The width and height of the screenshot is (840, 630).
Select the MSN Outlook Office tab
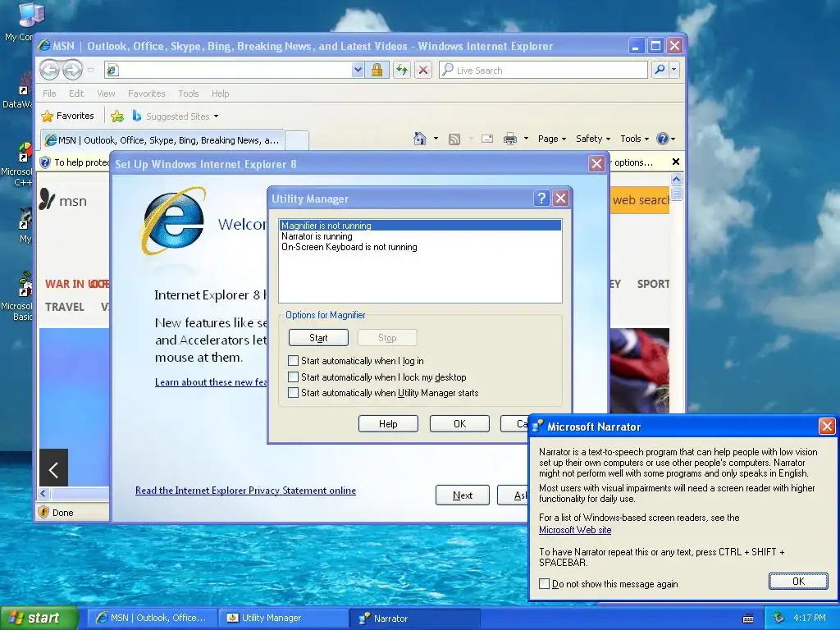coord(162,140)
